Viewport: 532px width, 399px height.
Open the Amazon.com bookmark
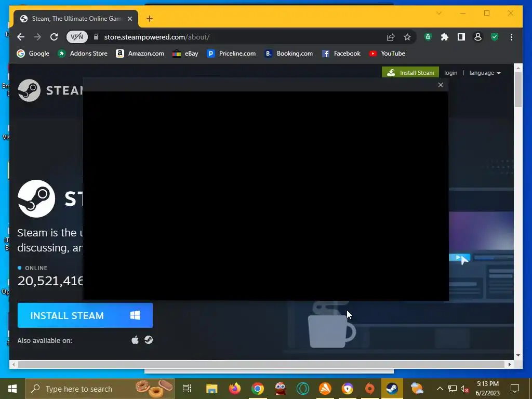(140, 54)
